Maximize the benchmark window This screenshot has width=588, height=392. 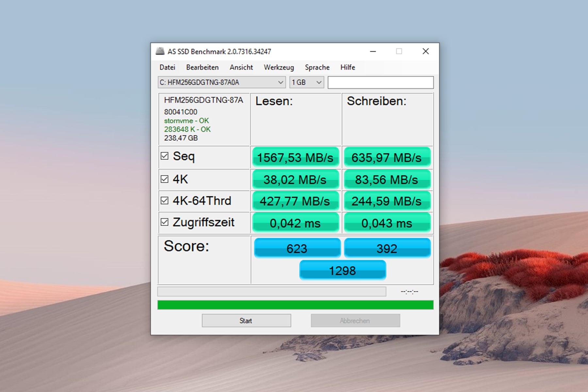[399, 51]
